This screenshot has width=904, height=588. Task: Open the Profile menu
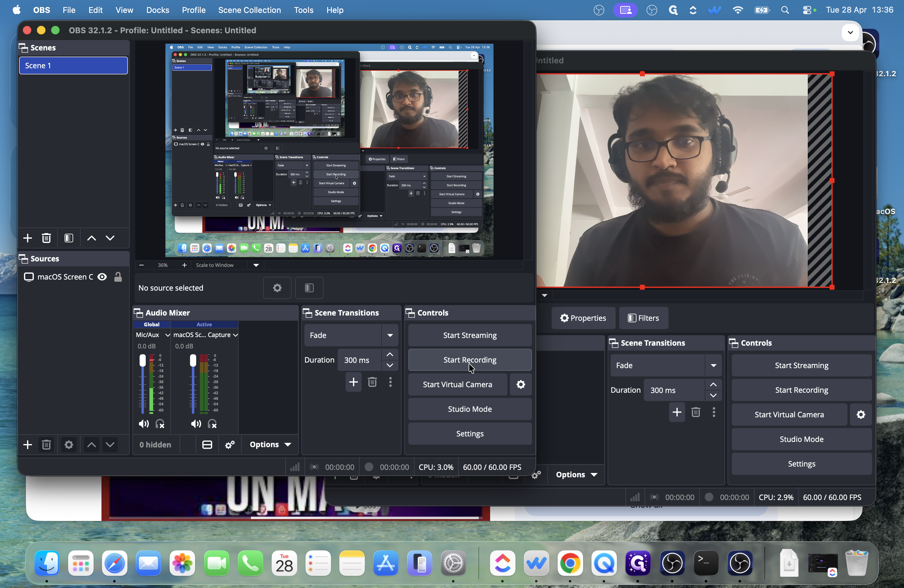(x=194, y=10)
